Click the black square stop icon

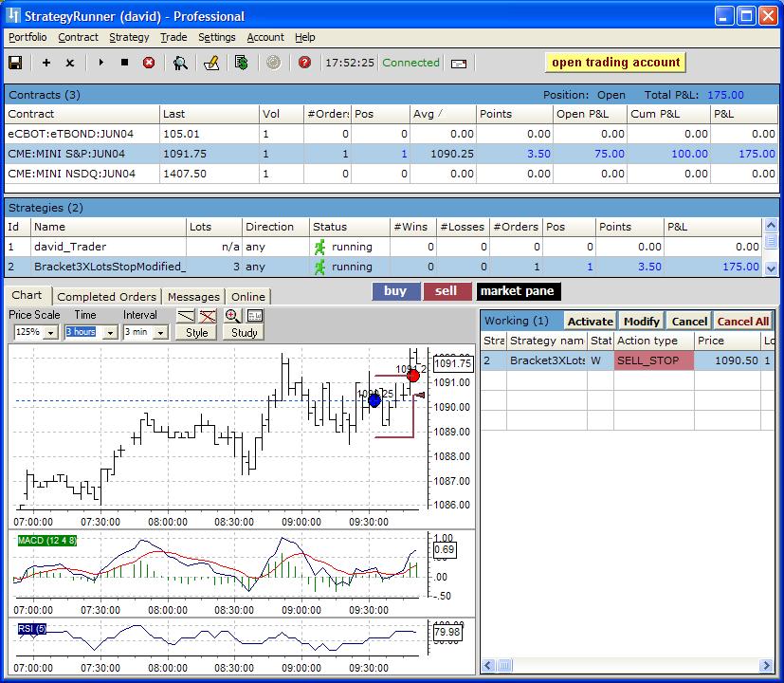point(124,63)
